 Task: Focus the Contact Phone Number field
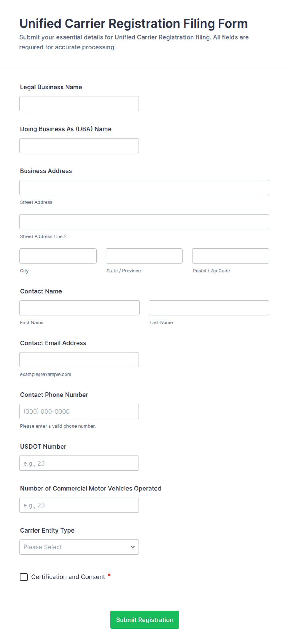(x=79, y=412)
